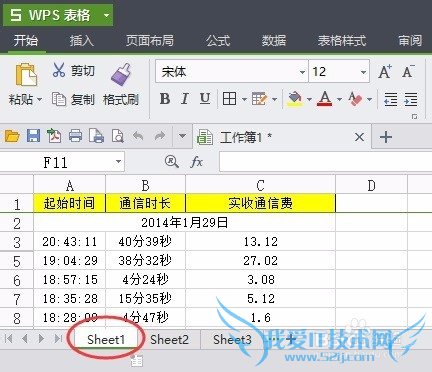Select row 3 header
This screenshot has height=372, width=432.
17,242
